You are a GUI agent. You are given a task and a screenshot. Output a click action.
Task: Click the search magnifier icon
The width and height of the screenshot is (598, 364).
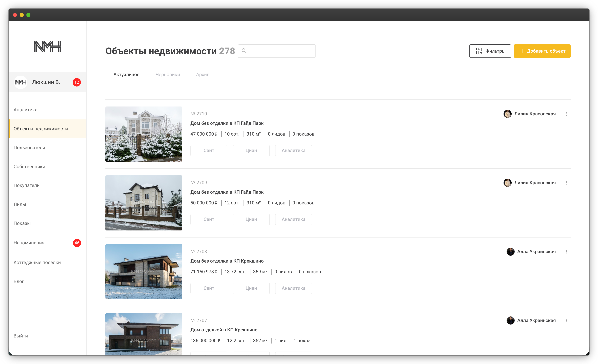244,51
